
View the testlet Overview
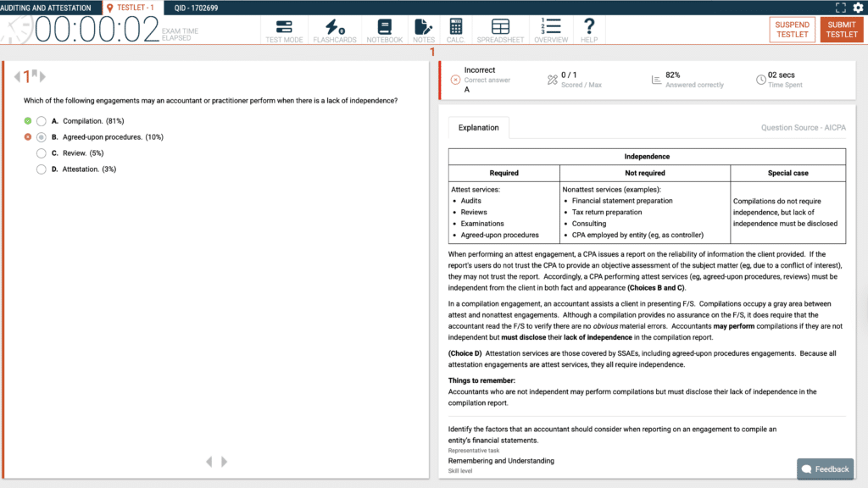click(550, 30)
